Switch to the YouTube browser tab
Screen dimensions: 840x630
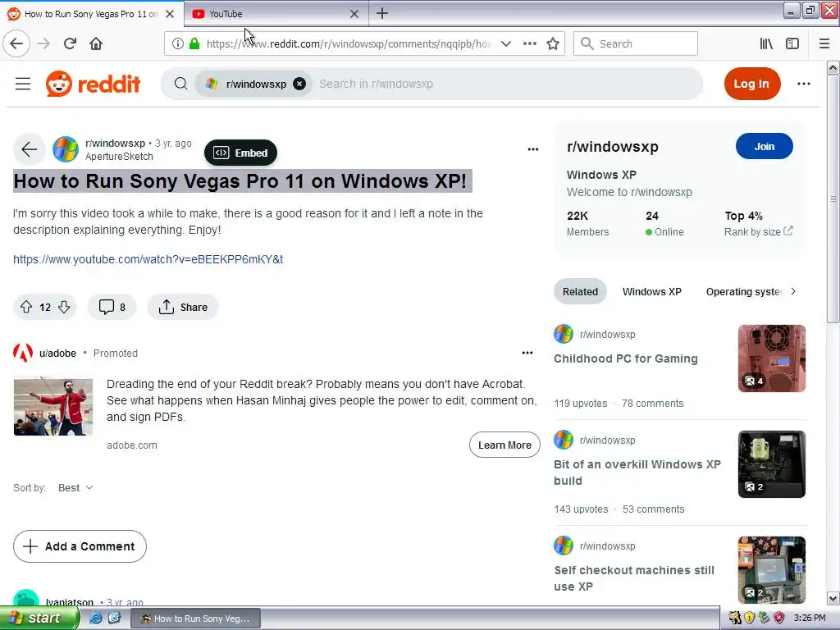276,14
